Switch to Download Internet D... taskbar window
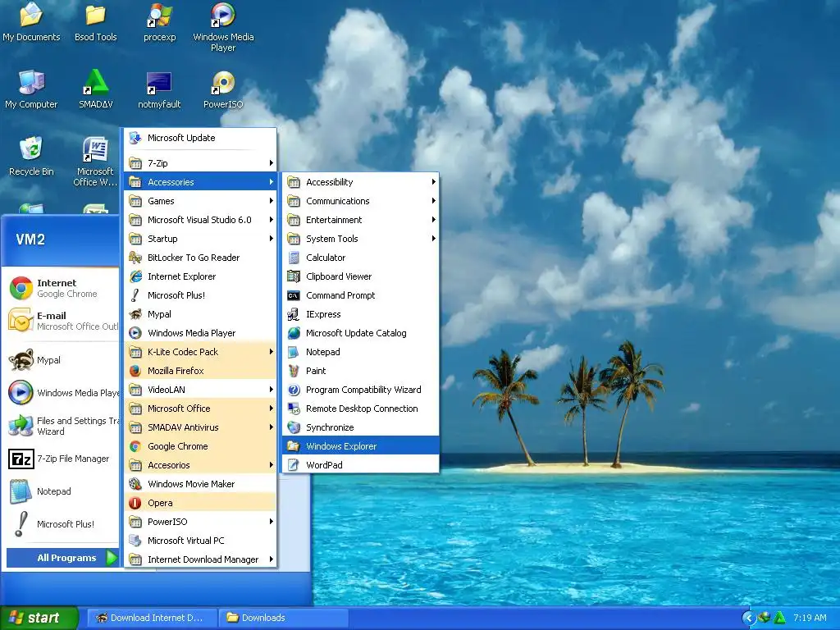 [152, 618]
